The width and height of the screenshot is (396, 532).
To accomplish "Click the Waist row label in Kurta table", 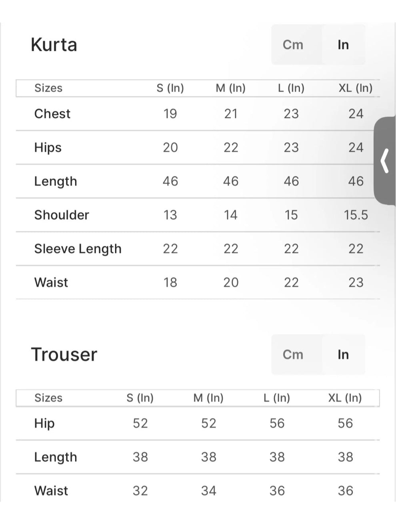I will (51, 282).
